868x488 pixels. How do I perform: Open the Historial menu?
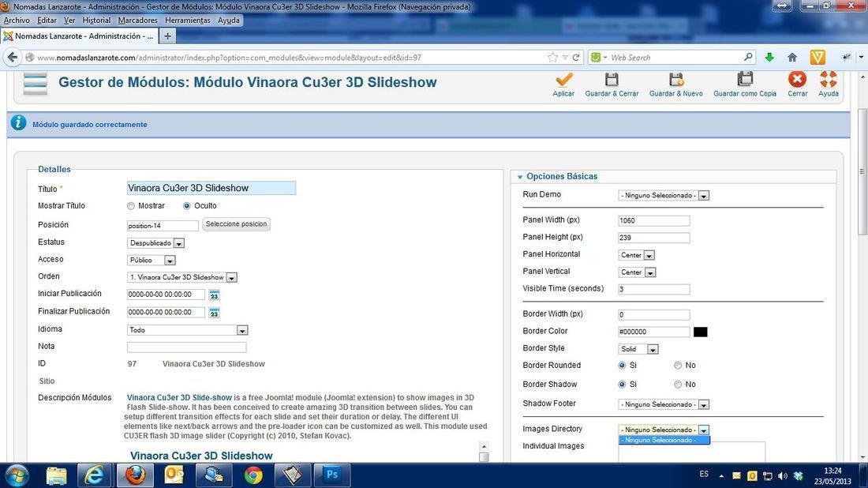click(x=96, y=21)
